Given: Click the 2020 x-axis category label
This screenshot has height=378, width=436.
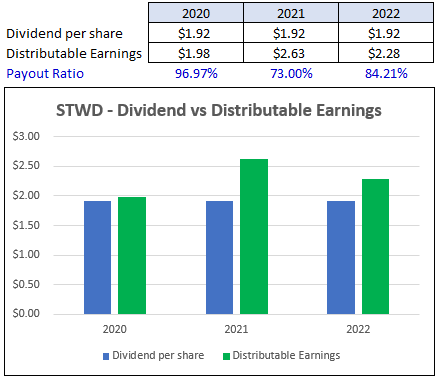Looking at the screenshot, I should 115,329.
